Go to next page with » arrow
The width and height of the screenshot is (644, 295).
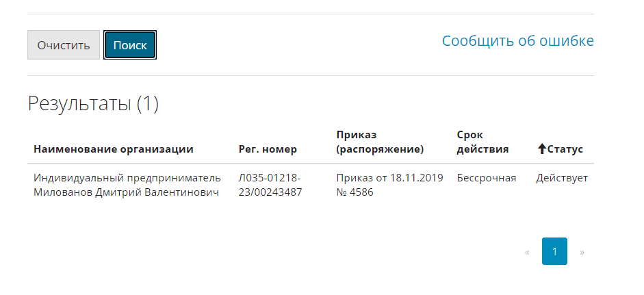point(582,252)
